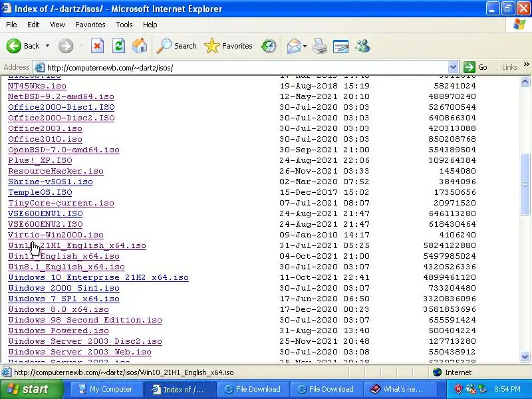
Task: Open the Windows Start menu
Action: (31, 389)
